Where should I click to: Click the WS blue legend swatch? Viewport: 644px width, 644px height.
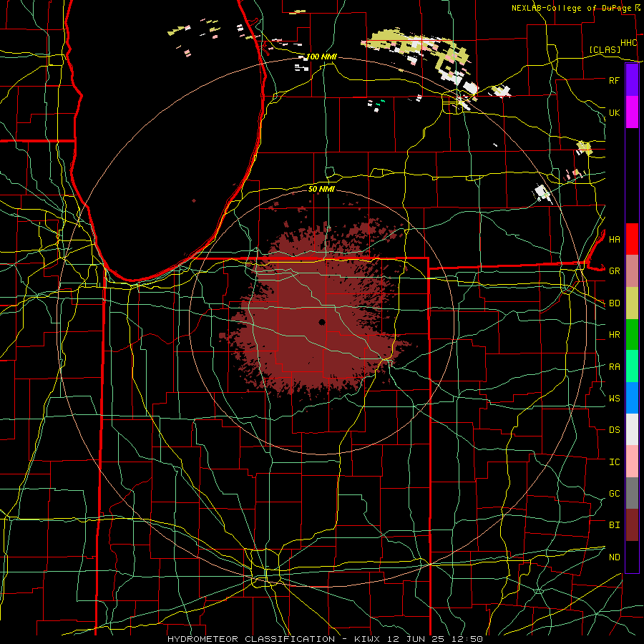pyautogui.click(x=632, y=398)
